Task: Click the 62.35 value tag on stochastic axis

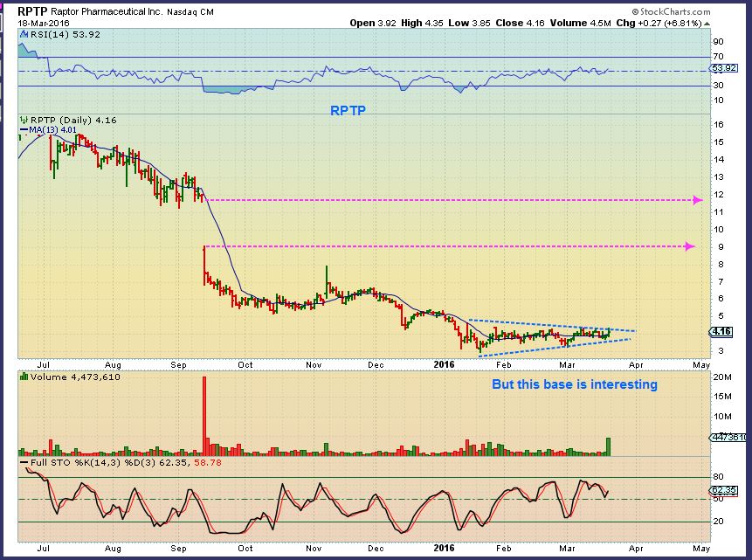Action: 724,490
